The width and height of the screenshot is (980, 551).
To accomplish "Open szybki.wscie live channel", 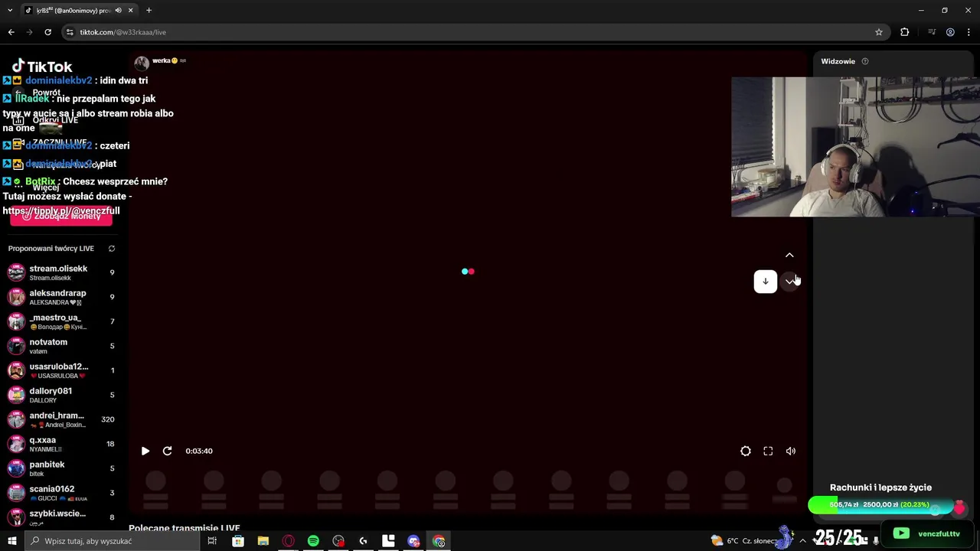I will click(x=61, y=517).
